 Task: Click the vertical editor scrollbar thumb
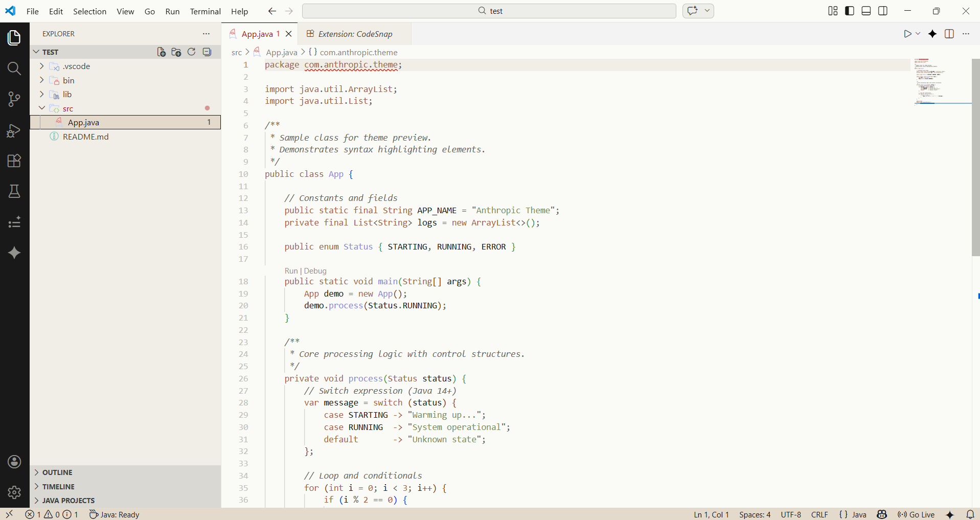pyautogui.click(x=975, y=157)
